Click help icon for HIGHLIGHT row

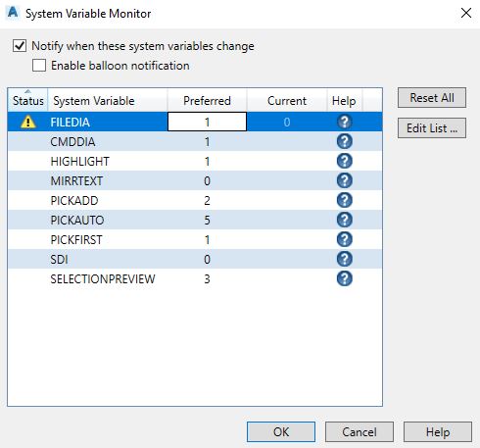(x=345, y=161)
